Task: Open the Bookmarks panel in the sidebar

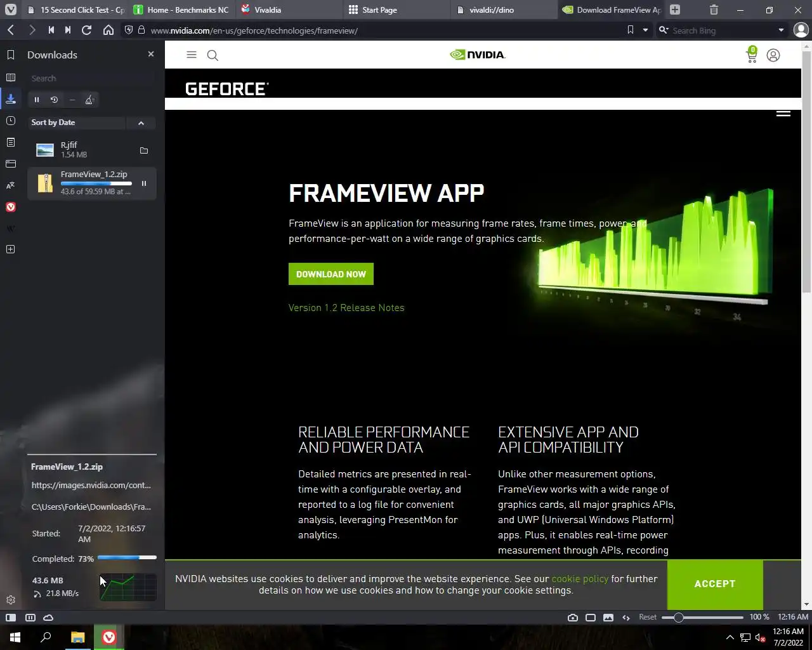Action: (x=11, y=55)
